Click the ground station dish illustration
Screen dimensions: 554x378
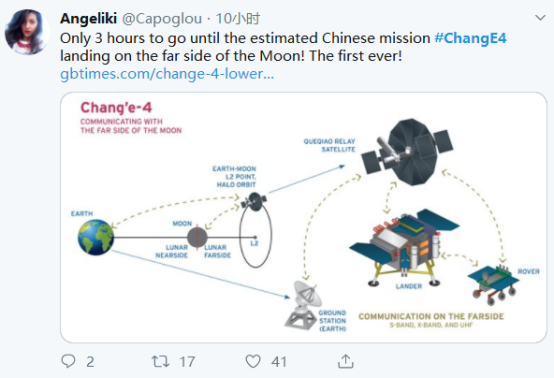point(303,305)
